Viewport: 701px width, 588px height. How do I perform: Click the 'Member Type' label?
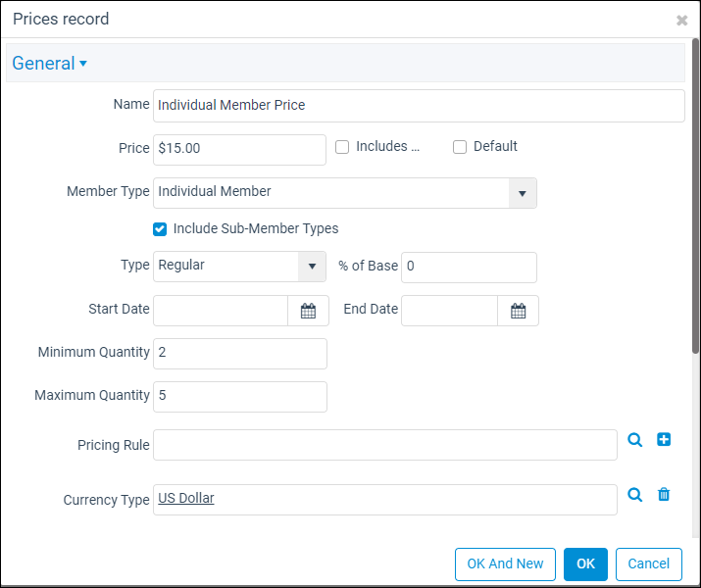(x=108, y=191)
